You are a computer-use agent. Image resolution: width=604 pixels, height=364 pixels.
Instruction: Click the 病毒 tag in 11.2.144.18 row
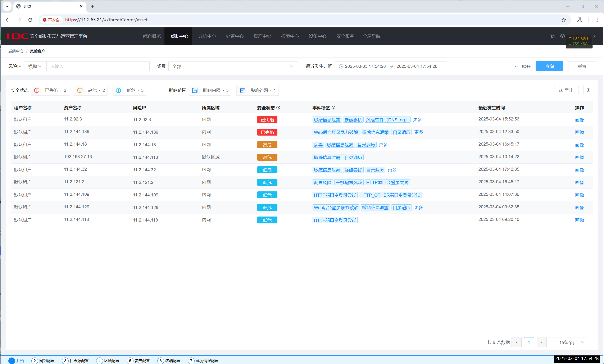point(318,145)
